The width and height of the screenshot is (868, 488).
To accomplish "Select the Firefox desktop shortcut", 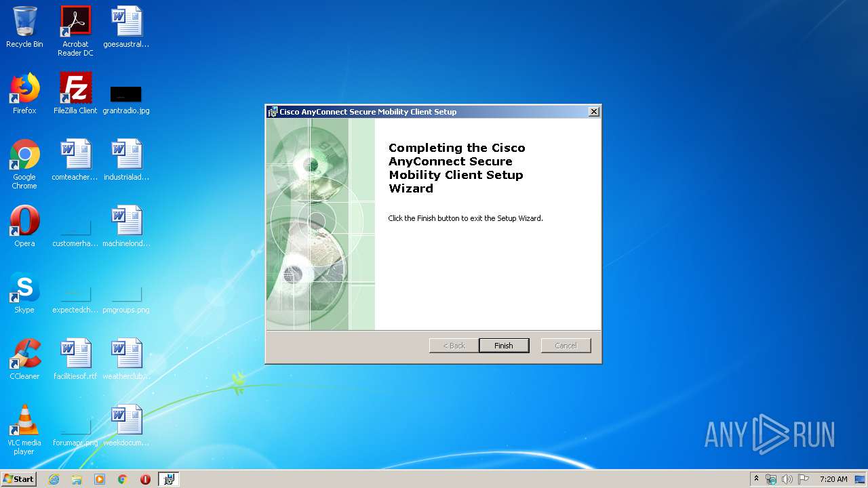I will point(24,94).
